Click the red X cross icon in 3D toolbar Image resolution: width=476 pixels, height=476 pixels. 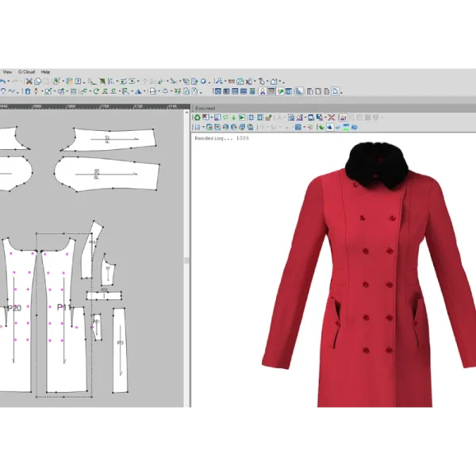point(332,117)
